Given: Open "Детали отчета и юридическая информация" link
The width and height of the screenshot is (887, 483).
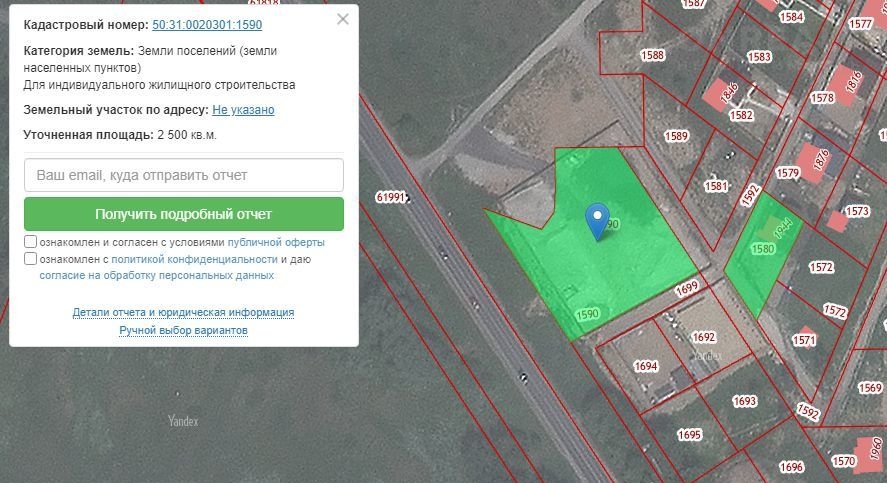Looking at the screenshot, I should pos(183,312).
